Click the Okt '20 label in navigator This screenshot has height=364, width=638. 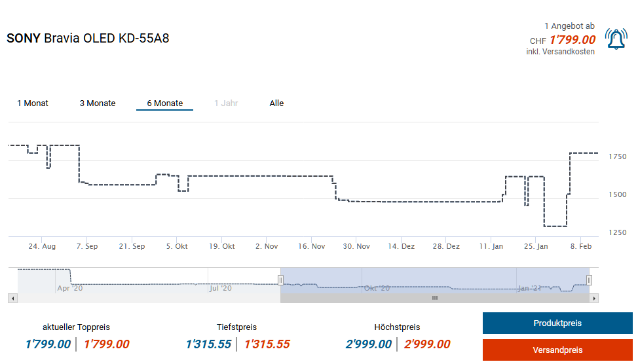point(377,288)
